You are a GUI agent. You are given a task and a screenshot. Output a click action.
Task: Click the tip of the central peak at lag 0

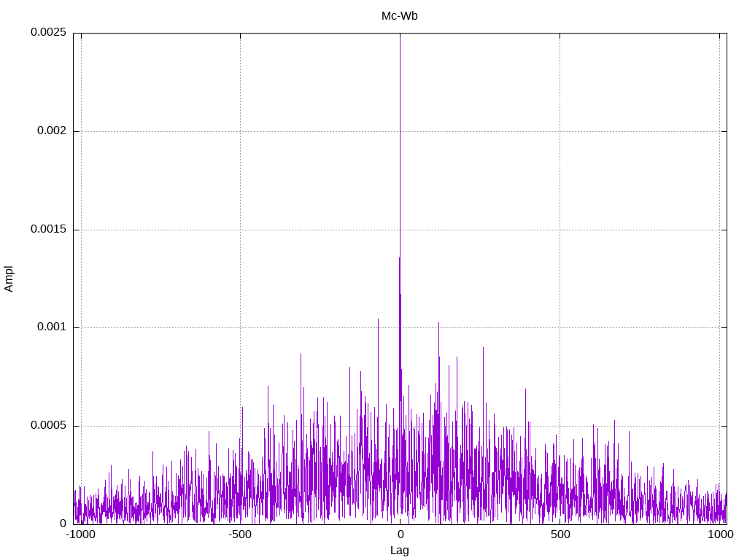tap(400, 34)
